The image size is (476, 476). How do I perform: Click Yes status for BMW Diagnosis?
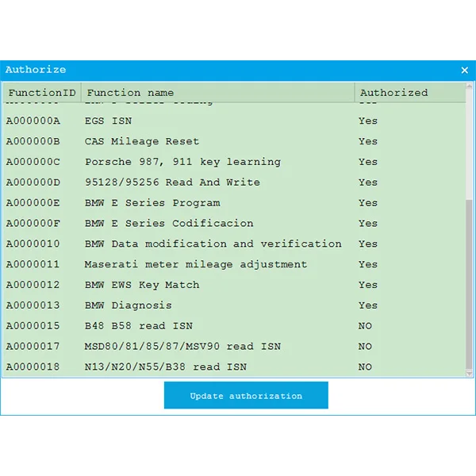pyautogui.click(x=368, y=305)
